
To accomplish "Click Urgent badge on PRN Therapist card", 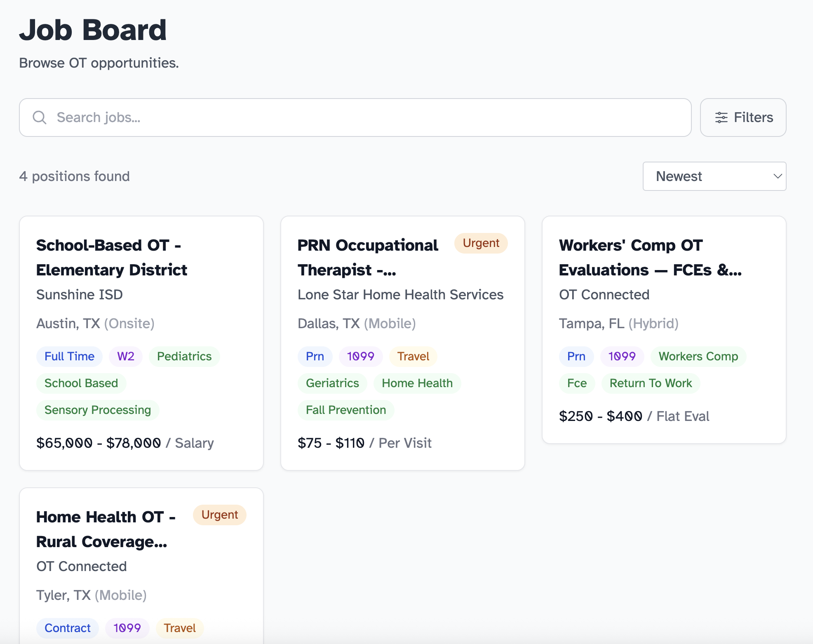I will click(x=481, y=243).
